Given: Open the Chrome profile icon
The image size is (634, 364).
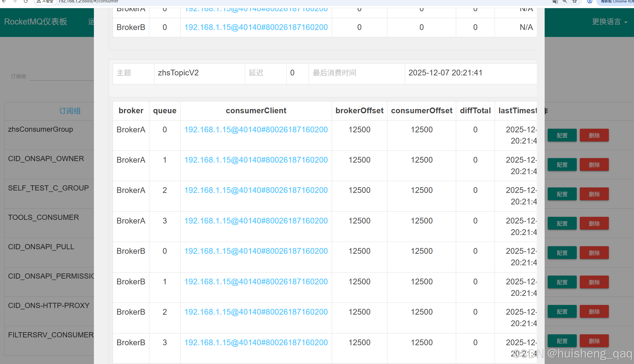Looking at the screenshot, I should tap(589, 2).
